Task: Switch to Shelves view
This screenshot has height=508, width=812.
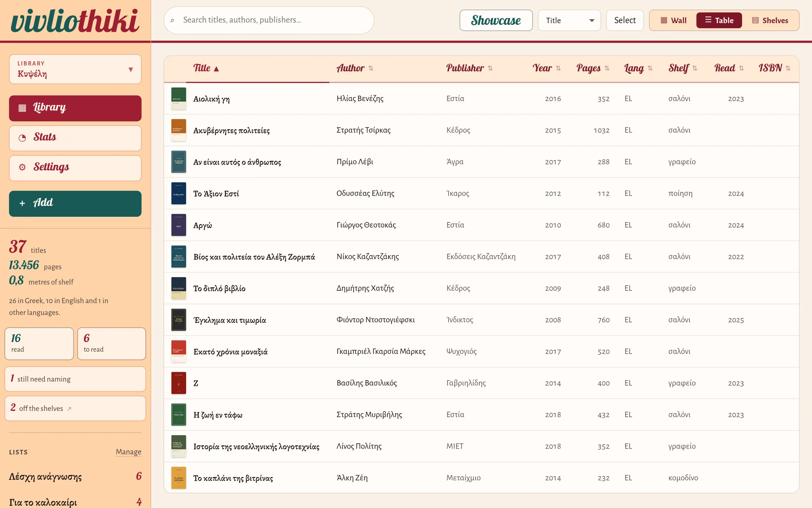Action: 770,20
